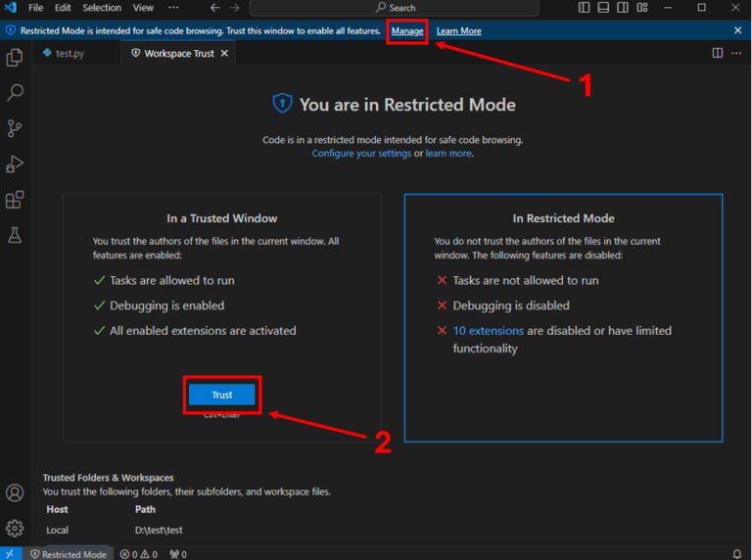The height and width of the screenshot is (560, 752).
Task: Expand the hidden menus ellipsis in menu bar
Action: (x=173, y=8)
